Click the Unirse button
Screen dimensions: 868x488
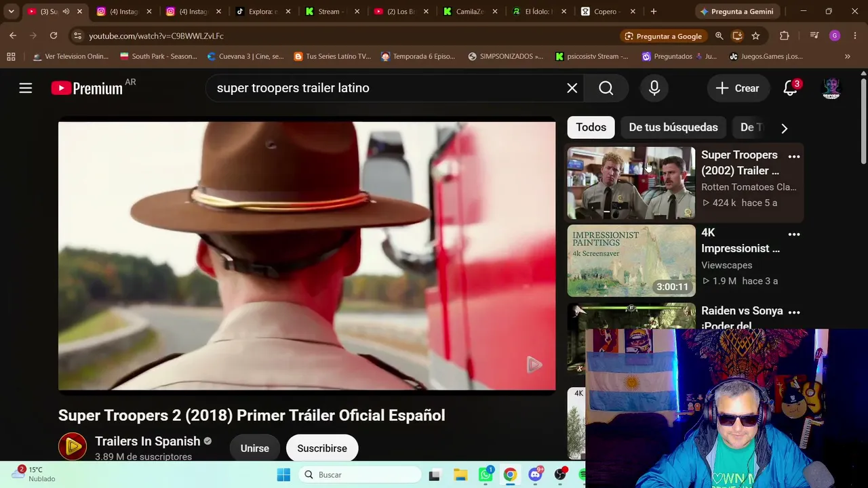[255, 448]
